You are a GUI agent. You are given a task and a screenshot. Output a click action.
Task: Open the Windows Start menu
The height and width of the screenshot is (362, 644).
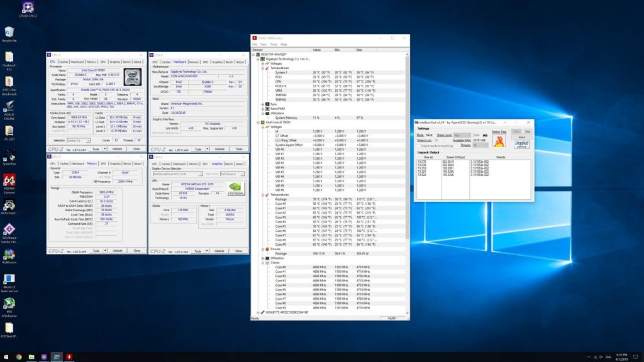pyautogui.click(x=5, y=356)
